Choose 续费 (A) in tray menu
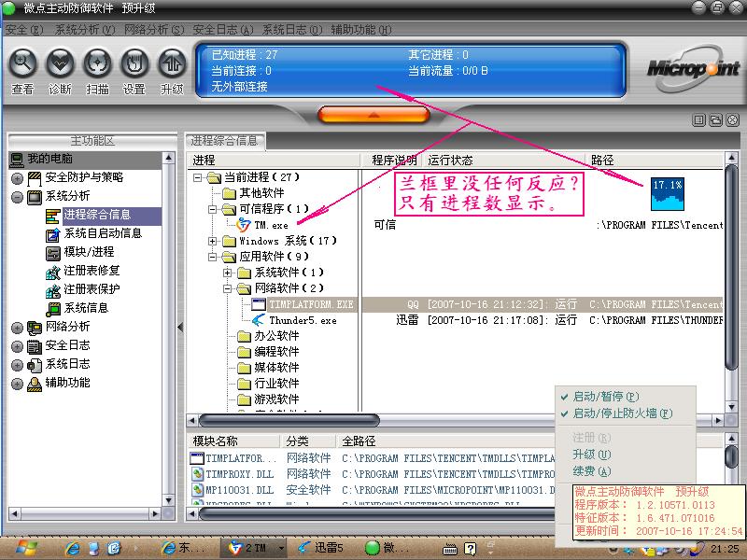747x560 pixels. tap(591, 471)
